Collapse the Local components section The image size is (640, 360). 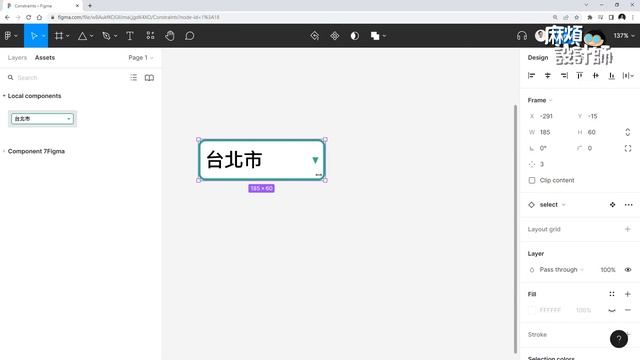tap(4, 96)
